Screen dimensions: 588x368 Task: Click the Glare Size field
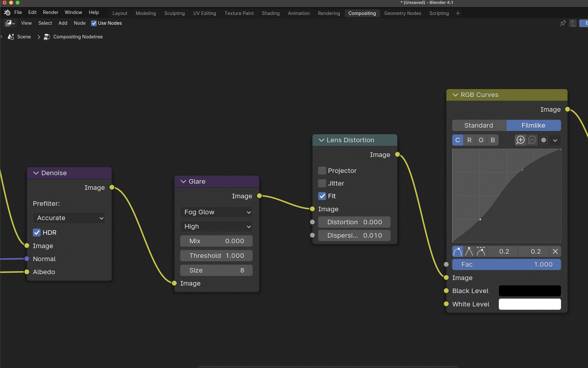point(216,270)
